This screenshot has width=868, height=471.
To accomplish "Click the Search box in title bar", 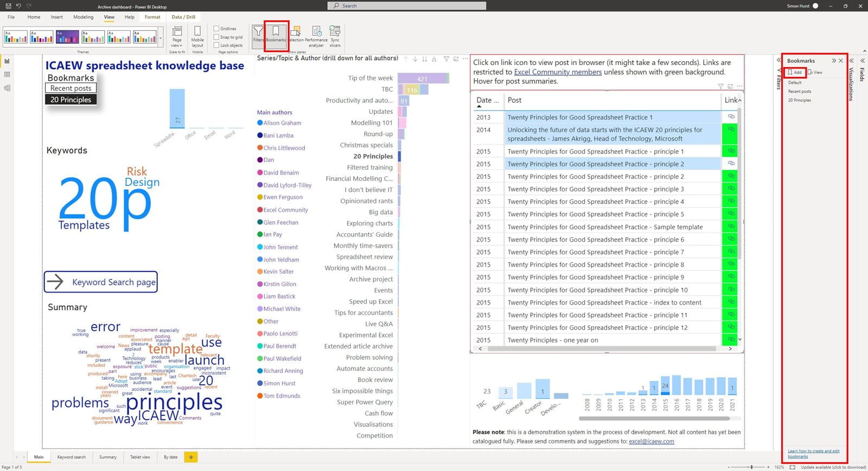I will click(x=407, y=5).
